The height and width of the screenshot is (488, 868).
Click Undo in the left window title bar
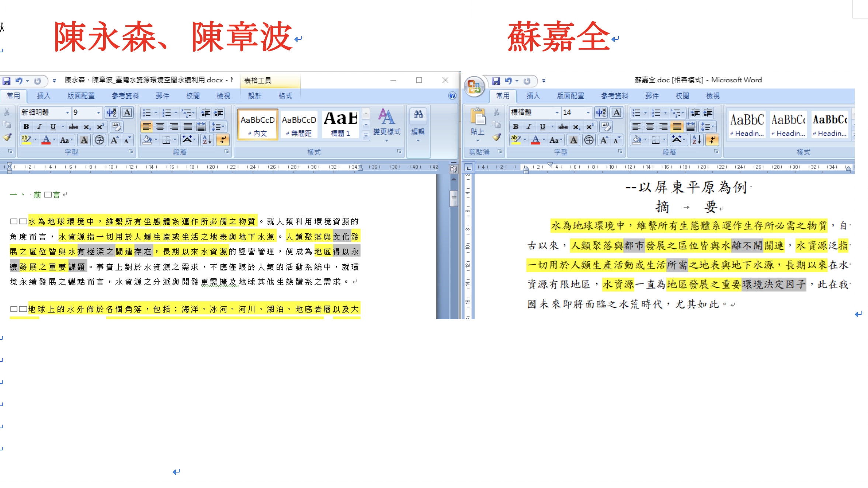pos(19,81)
